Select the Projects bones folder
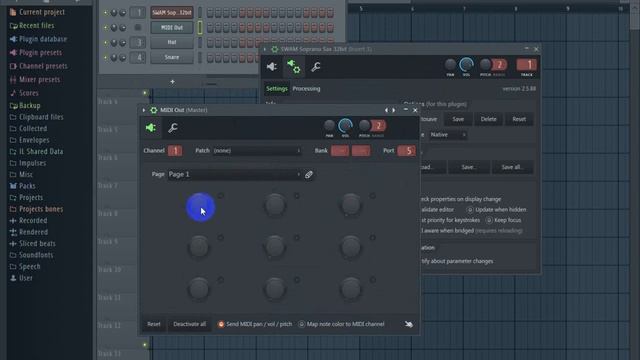Viewport: 640px width, 360px height. (36, 209)
